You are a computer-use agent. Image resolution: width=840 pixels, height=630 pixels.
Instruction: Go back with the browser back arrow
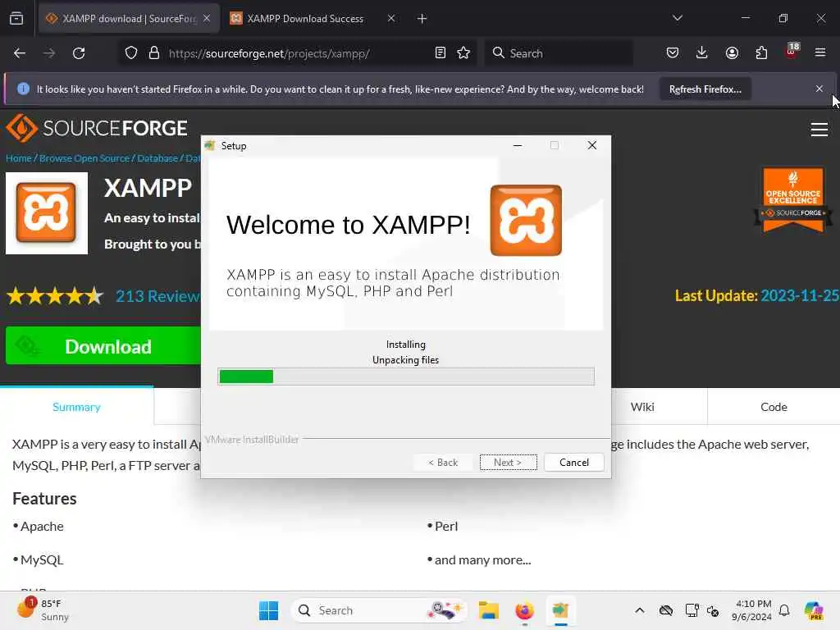coord(20,53)
